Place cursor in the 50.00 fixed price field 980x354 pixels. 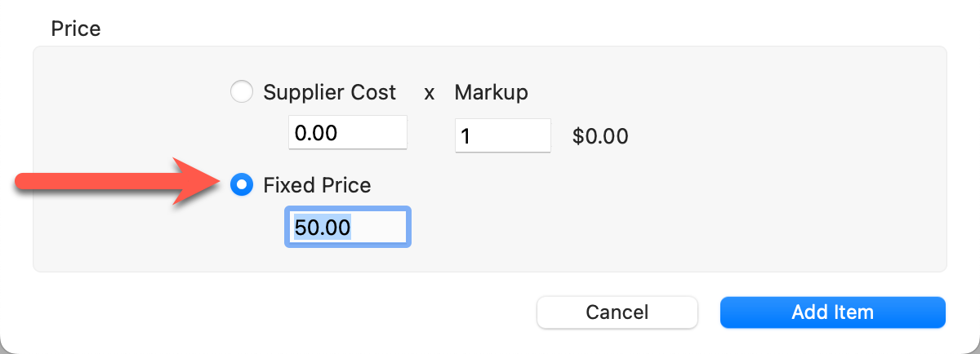377,228
